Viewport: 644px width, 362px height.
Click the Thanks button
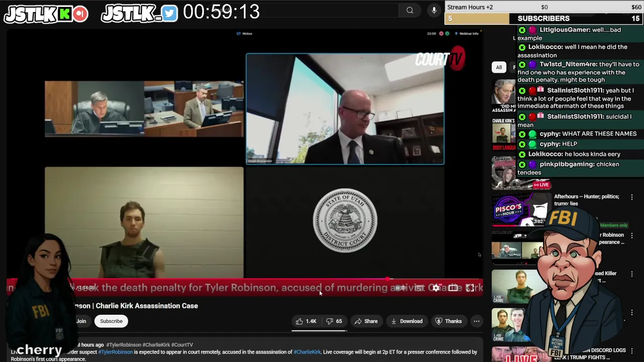(448, 321)
